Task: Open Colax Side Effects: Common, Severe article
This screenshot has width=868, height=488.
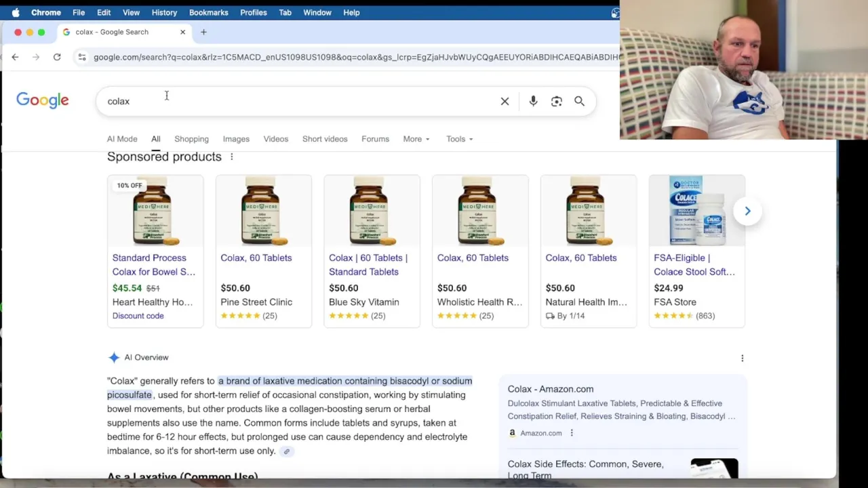Action: [x=586, y=469]
